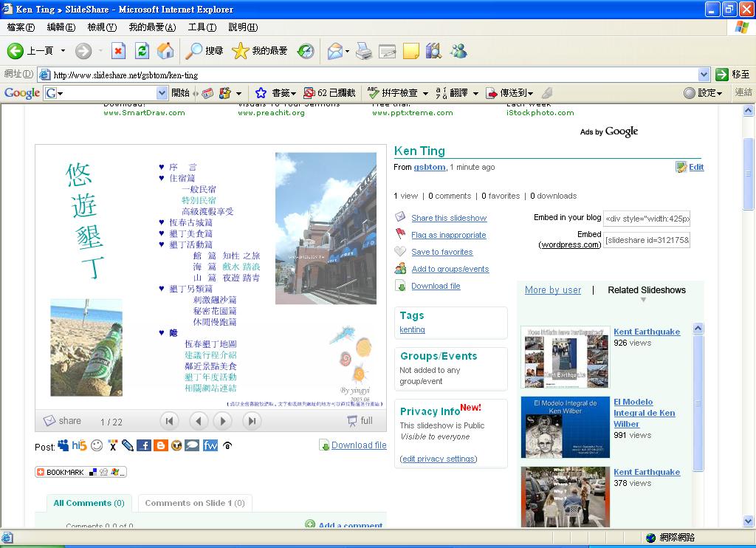Open the 我的最愛(A) Favorites menu

[152, 27]
